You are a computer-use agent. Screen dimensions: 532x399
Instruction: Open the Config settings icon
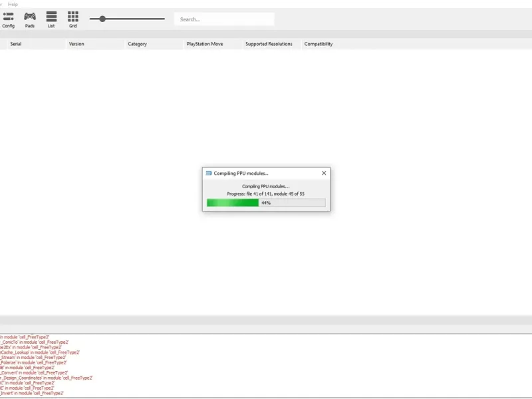(8, 19)
